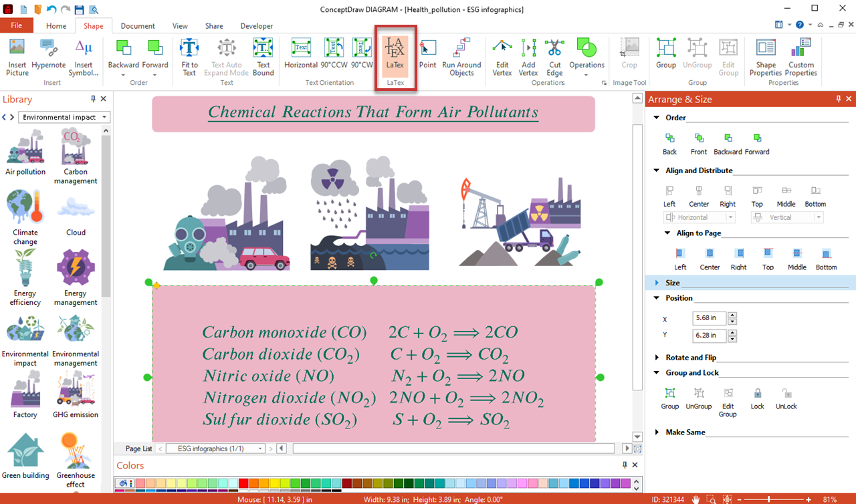
Task: Open the View tab
Action: point(180,26)
